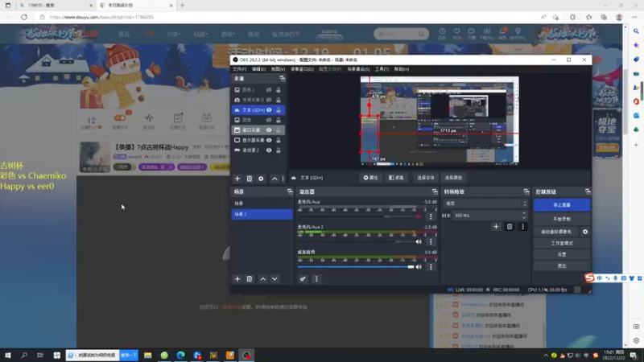
Task: Hide the 游戏源 2 source
Action: 269,150
